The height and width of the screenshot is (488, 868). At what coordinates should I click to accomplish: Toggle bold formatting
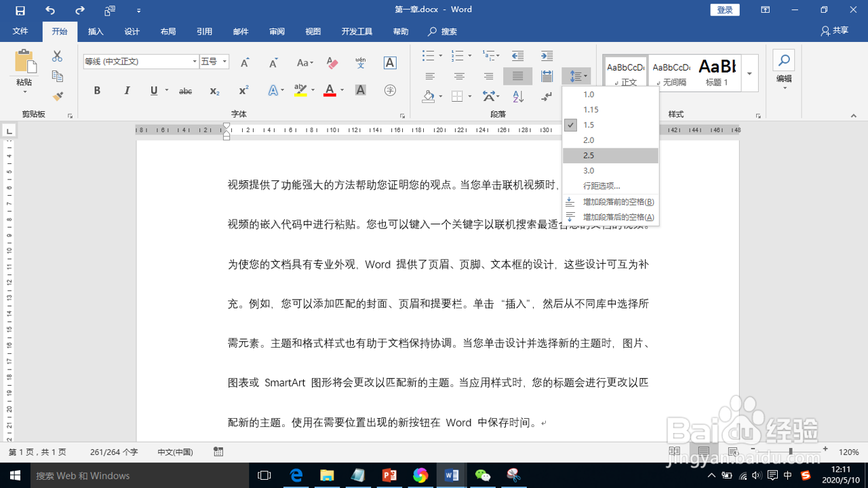97,91
